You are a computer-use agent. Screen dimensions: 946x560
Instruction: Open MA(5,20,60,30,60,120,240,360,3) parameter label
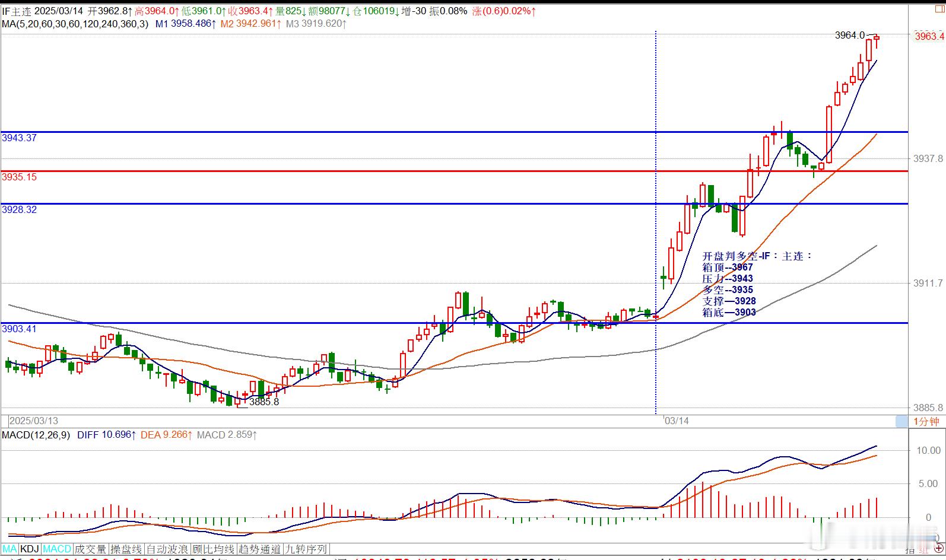click(75, 24)
